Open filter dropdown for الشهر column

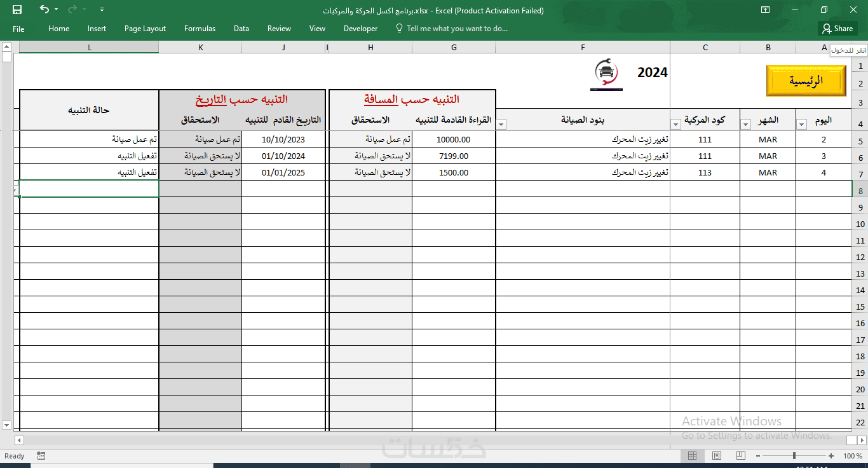tap(746, 125)
